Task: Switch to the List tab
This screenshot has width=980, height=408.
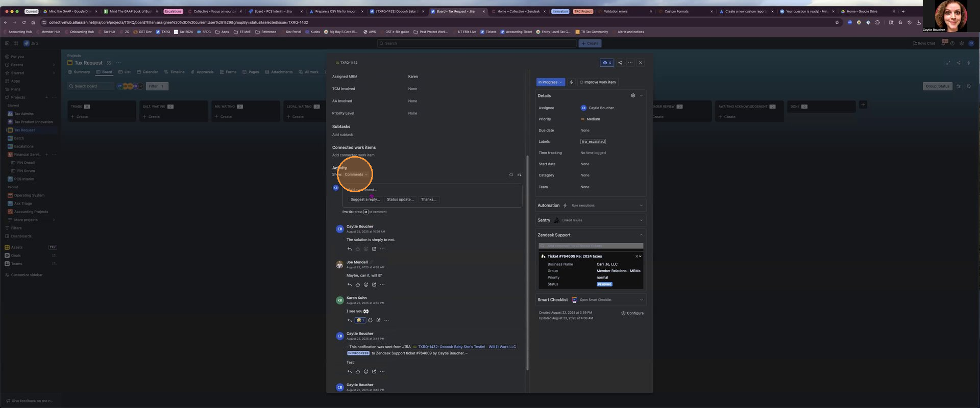Action: click(125, 72)
